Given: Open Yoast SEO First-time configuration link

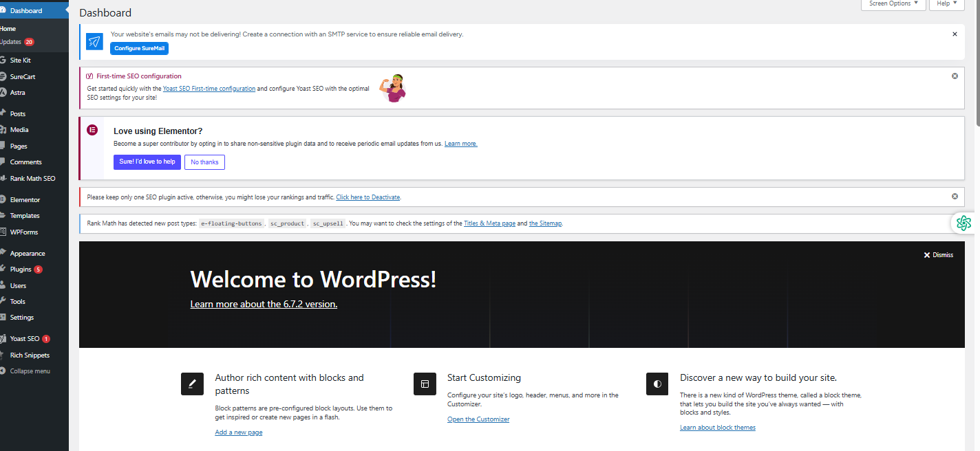Looking at the screenshot, I should coord(209,89).
